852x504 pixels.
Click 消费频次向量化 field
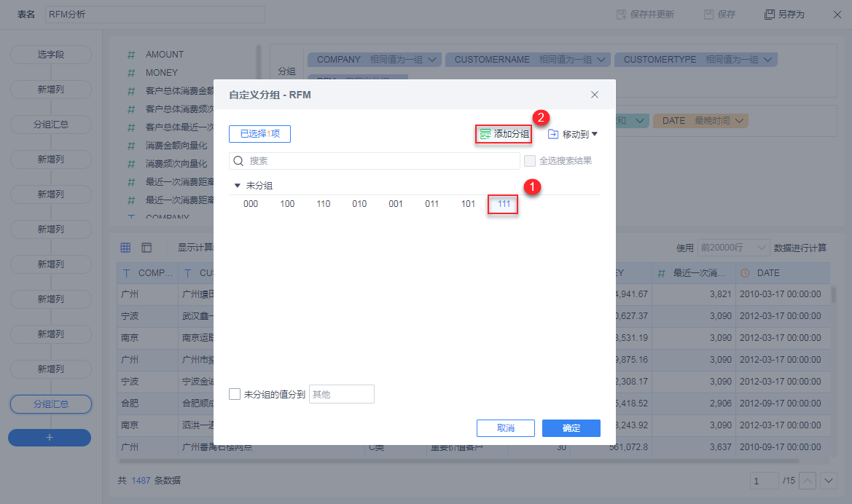pyautogui.click(x=176, y=163)
